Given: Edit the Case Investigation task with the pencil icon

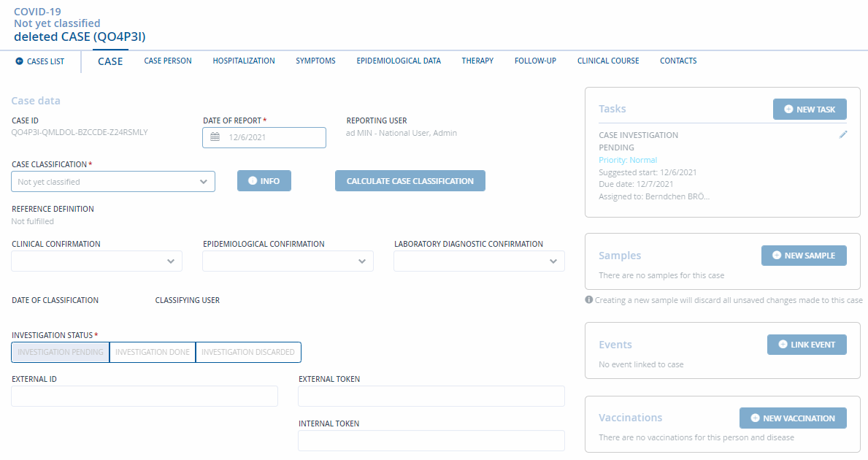Looking at the screenshot, I should coord(843,134).
